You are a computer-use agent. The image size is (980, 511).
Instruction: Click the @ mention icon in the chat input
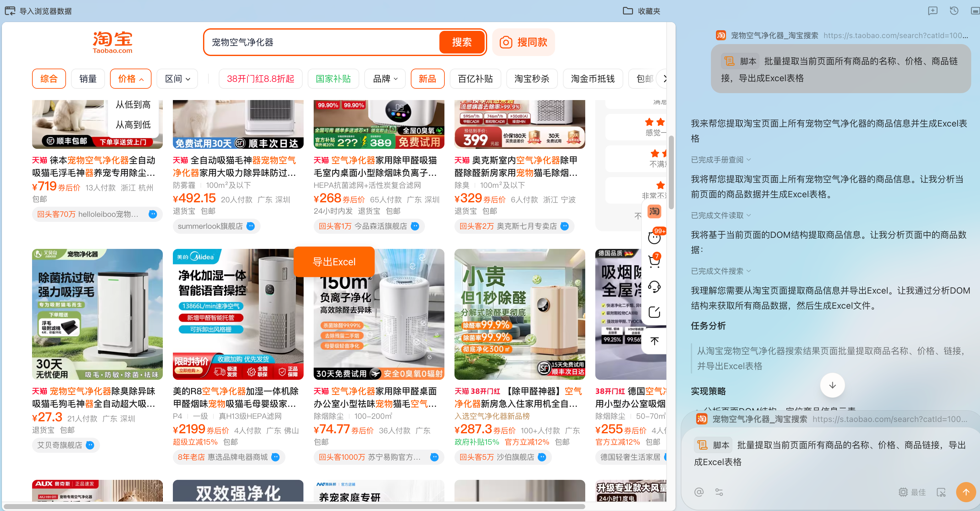click(x=699, y=492)
